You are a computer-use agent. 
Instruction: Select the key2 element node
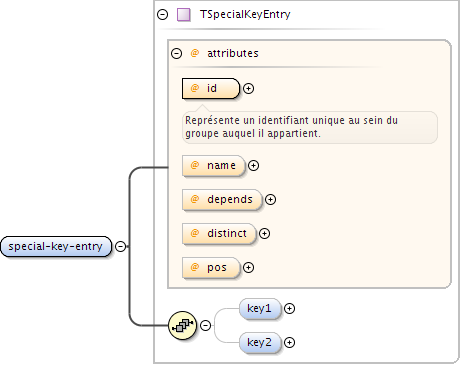pos(260,342)
